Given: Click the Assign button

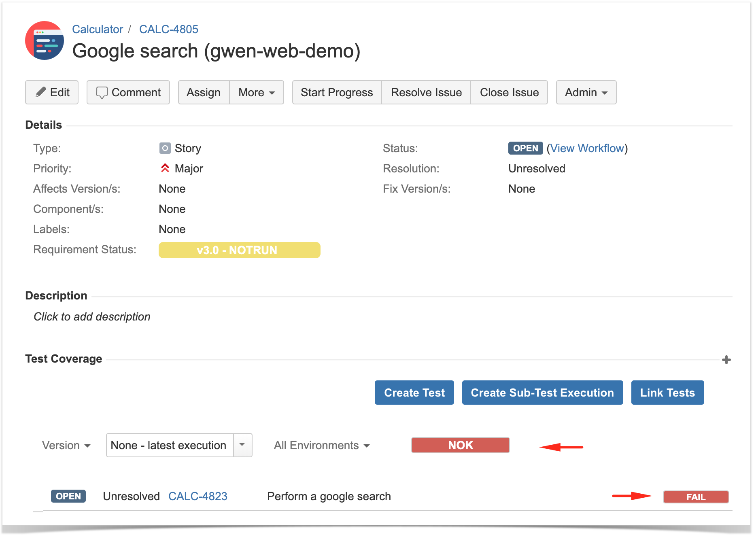Looking at the screenshot, I should pos(204,92).
